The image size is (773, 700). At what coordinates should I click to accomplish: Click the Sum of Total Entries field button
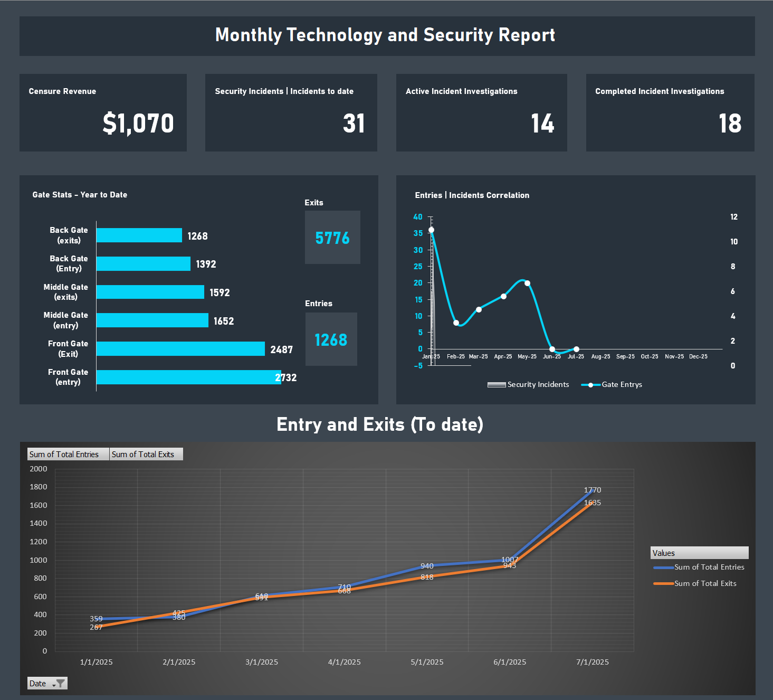pos(68,454)
